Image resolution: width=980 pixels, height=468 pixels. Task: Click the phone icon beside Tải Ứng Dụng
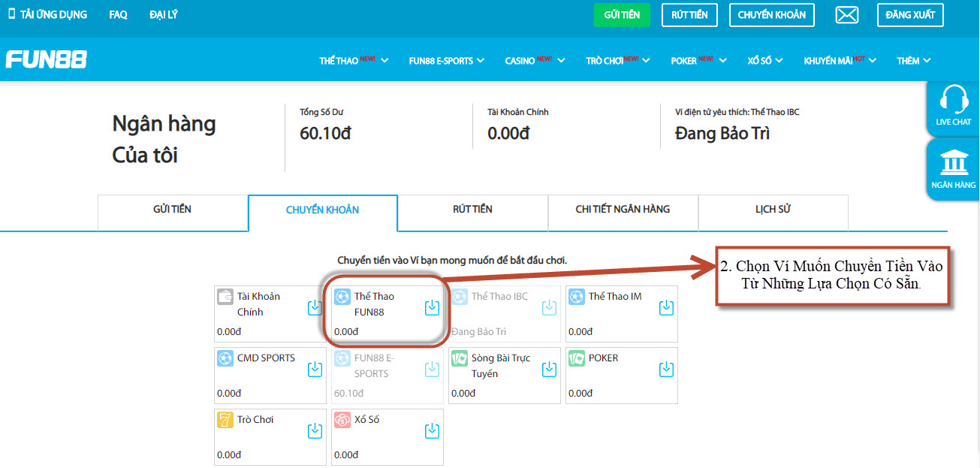11,14
